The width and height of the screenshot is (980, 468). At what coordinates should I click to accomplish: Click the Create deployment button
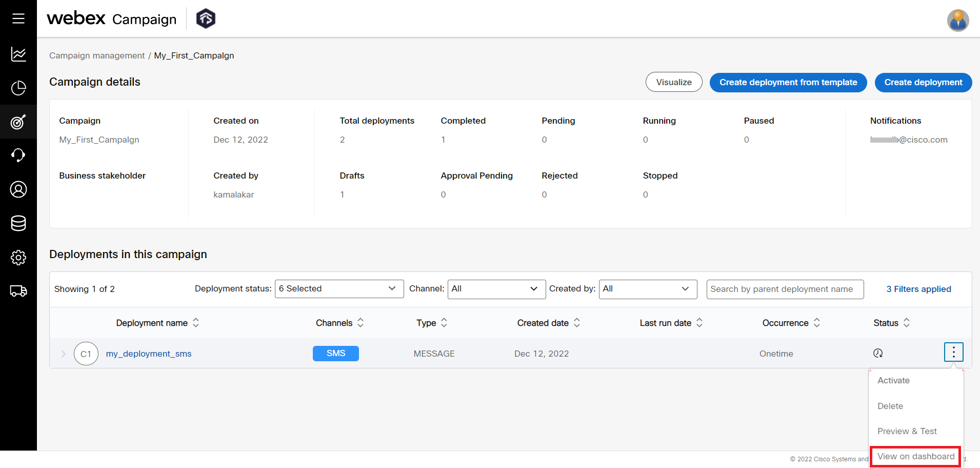(923, 82)
